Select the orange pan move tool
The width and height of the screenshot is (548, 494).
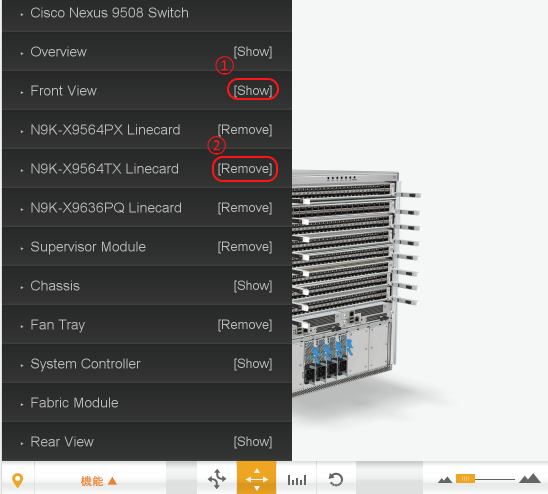coord(257,479)
